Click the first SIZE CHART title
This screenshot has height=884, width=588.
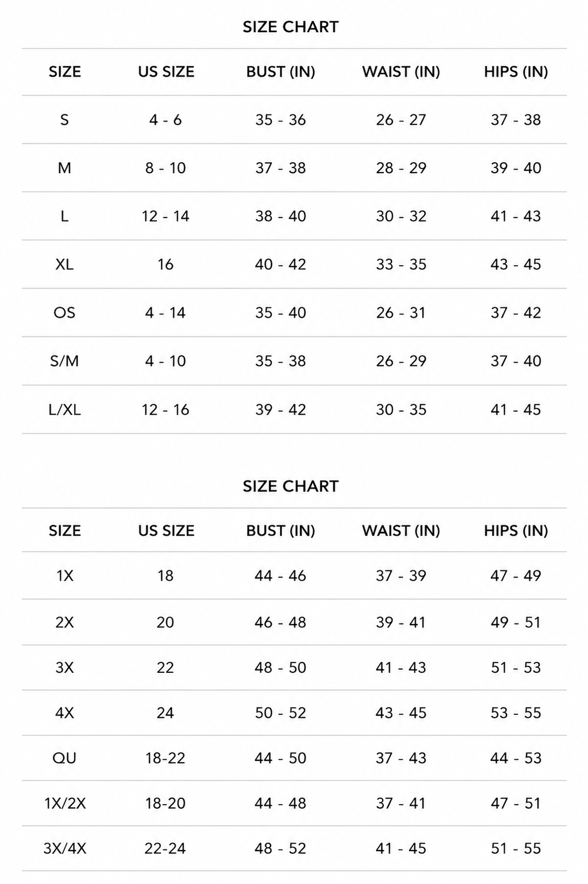pos(290,27)
